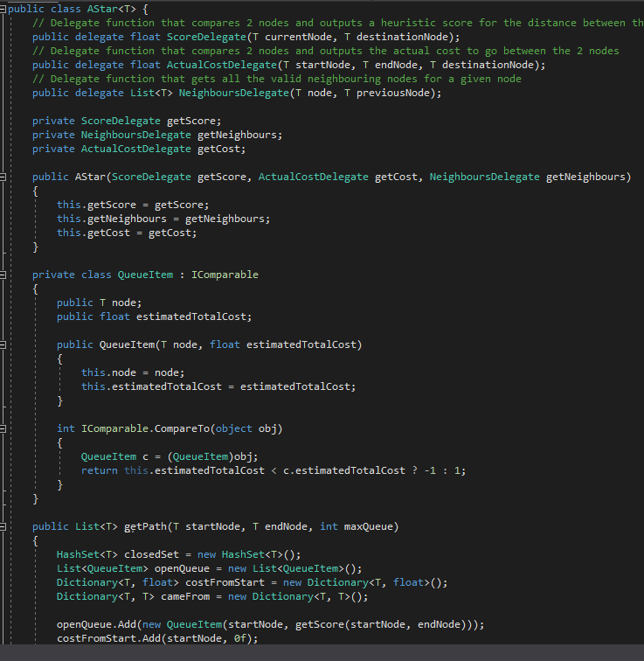Screen dimensions: 644x661
Task: Click 'this.getScore = getScore;' statement
Action: coord(133,205)
